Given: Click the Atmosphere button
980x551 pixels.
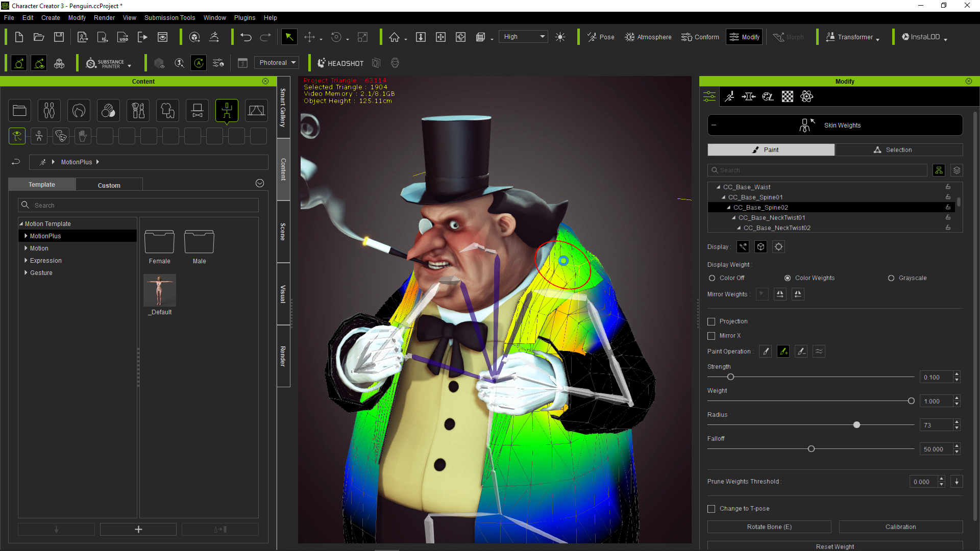Looking at the screenshot, I should click(648, 37).
